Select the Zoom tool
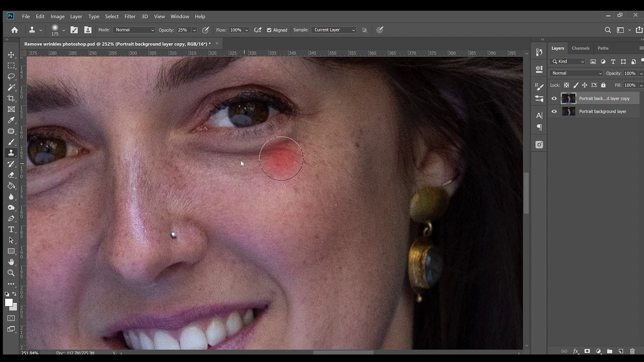644x362 pixels. click(11, 273)
